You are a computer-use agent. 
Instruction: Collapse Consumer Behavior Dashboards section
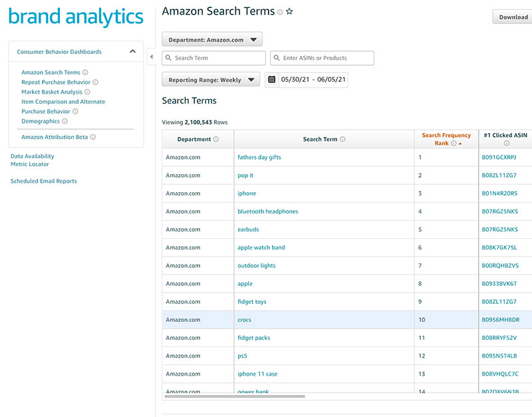(x=132, y=52)
